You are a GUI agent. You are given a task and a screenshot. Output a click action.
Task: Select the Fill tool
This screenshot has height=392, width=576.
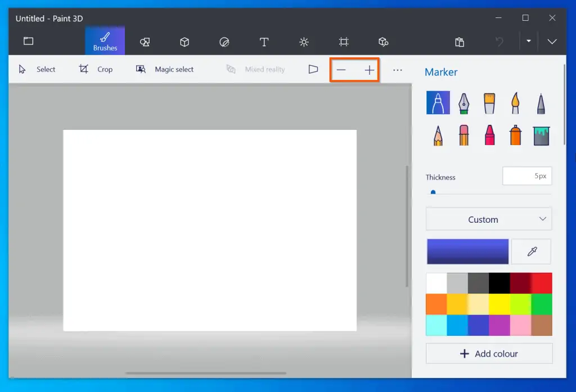tap(541, 135)
